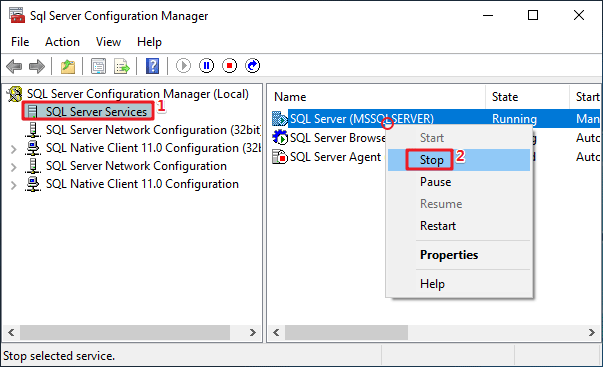Select SQL Server Configuration Manager (Local) root node

pos(138,94)
